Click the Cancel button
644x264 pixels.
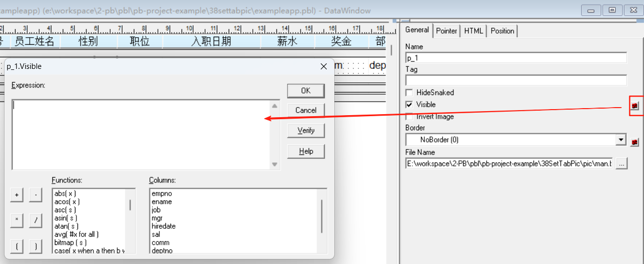(306, 110)
